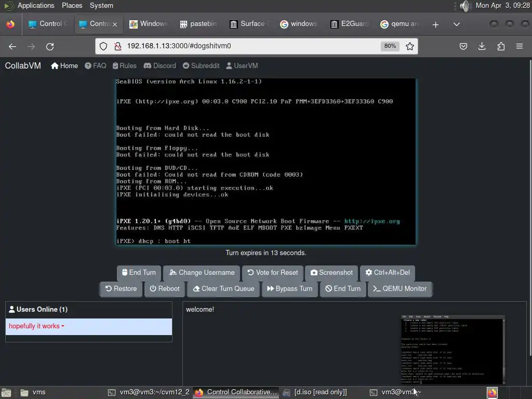Switch to the Google windows search tab
Screen dimensions: 532x399
click(298, 24)
